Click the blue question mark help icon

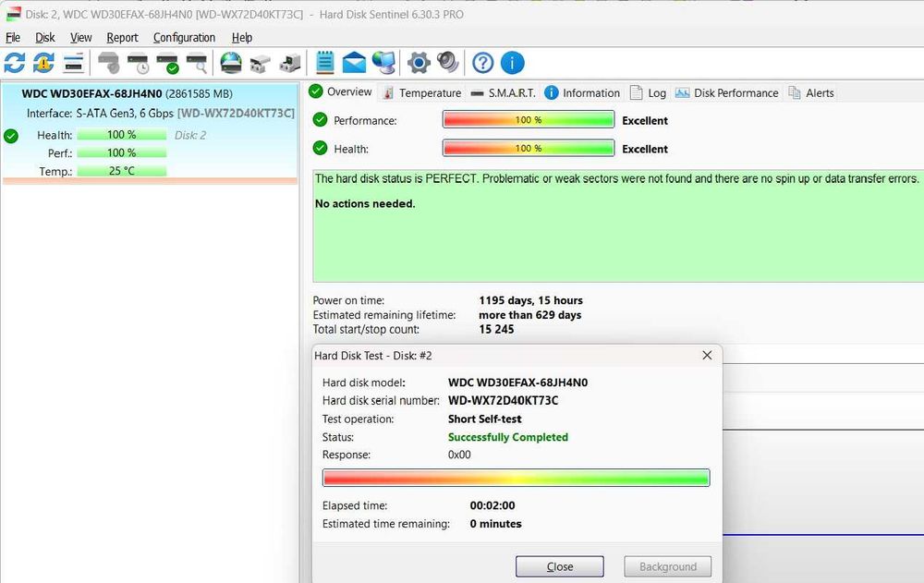[483, 63]
